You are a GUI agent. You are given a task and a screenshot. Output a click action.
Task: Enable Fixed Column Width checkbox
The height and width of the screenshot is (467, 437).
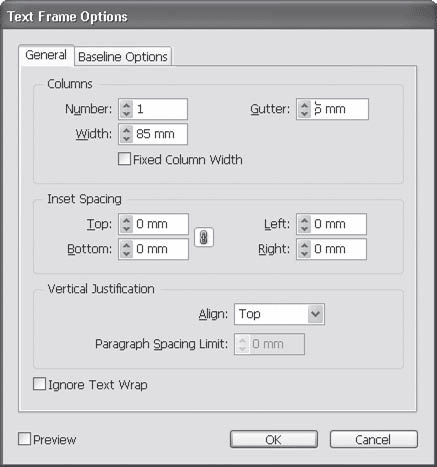124,159
